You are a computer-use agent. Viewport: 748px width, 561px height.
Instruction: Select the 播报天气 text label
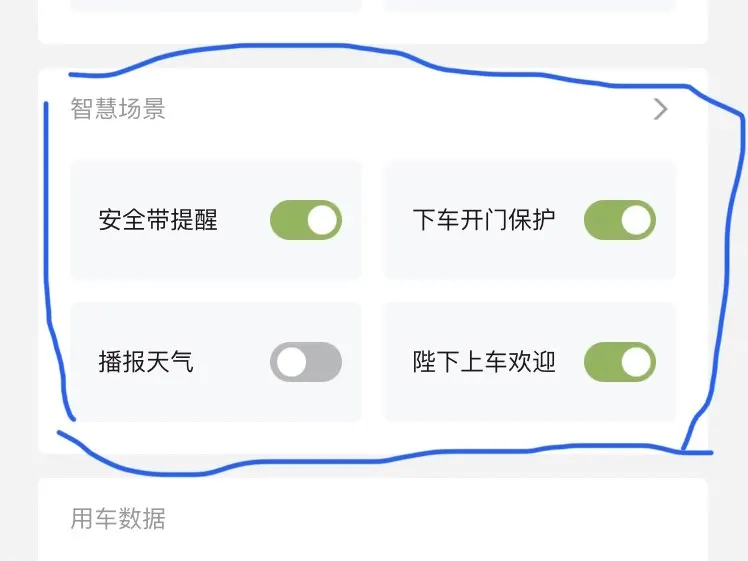click(x=146, y=362)
